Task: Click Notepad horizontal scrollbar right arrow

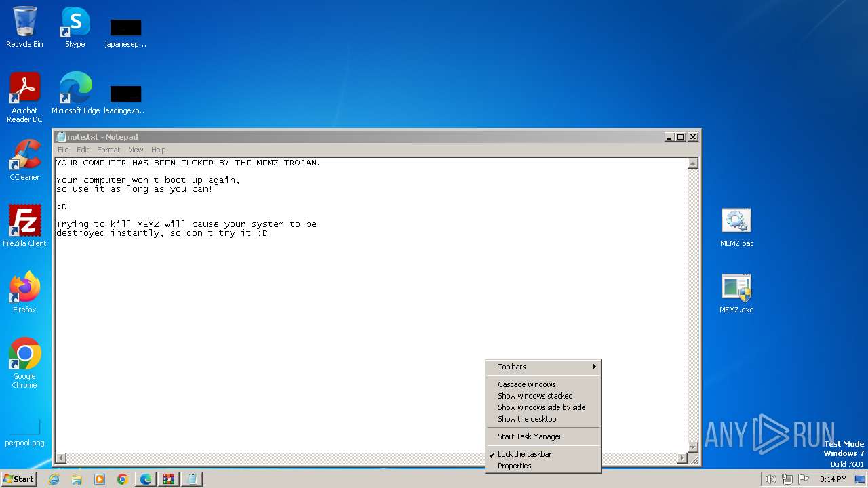Action: click(x=682, y=458)
